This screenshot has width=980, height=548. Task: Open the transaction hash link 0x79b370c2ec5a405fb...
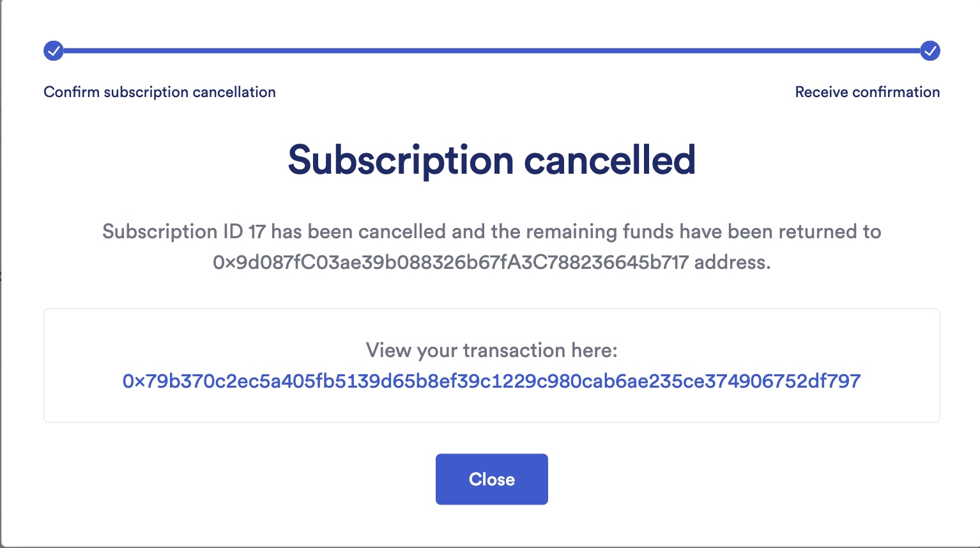click(491, 381)
